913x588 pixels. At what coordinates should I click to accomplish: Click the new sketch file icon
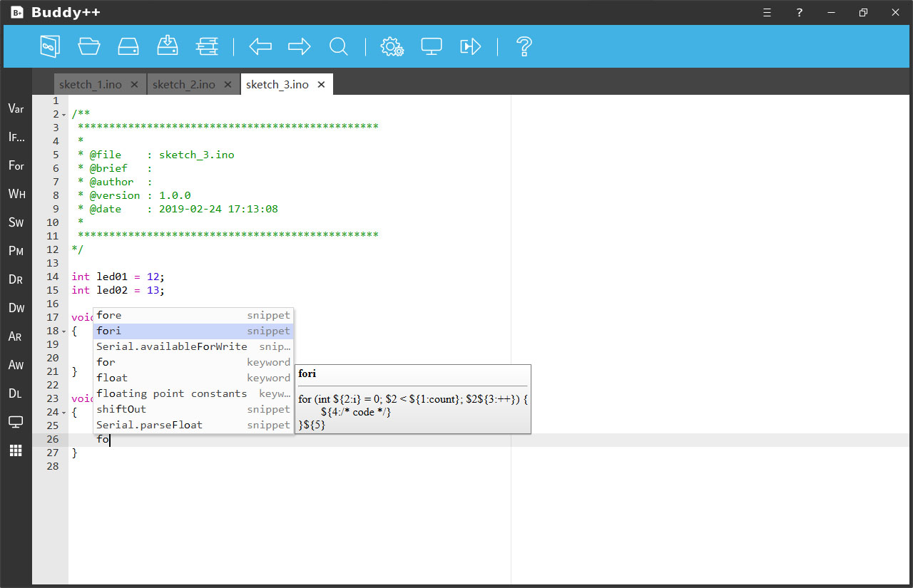pos(49,46)
